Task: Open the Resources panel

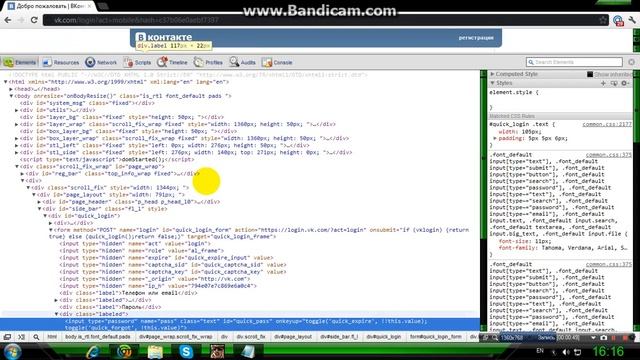Action: [x=61, y=62]
